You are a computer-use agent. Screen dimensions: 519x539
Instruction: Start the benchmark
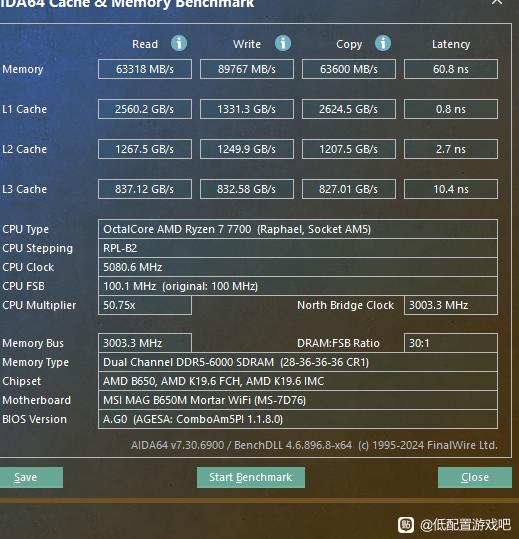pyautogui.click(x=251, y=477)
